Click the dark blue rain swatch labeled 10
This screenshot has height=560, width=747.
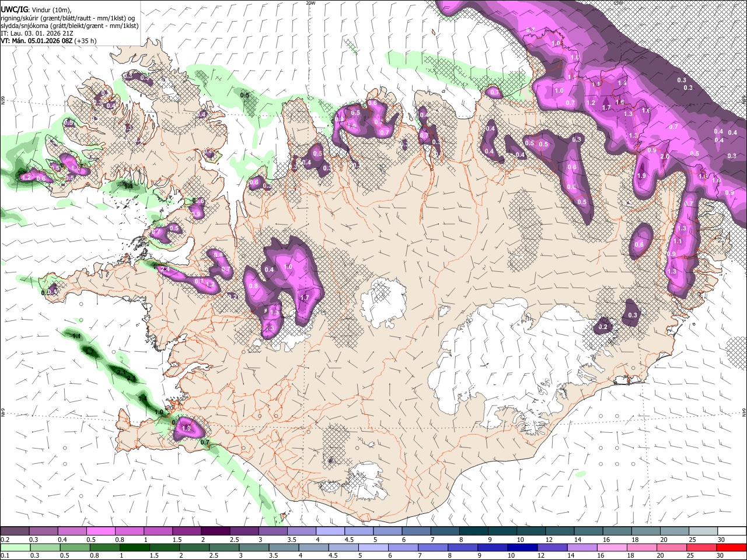coord(521,548)
